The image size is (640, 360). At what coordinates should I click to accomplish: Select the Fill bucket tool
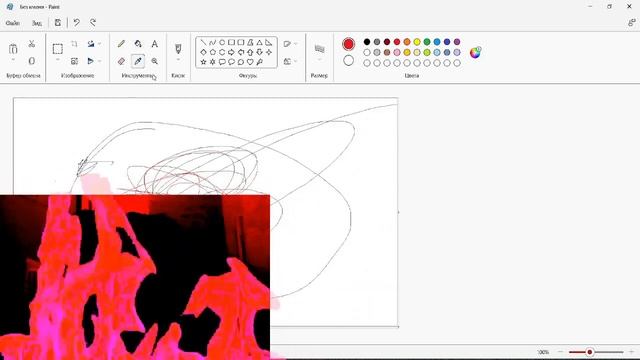click(x=138, y=44)
